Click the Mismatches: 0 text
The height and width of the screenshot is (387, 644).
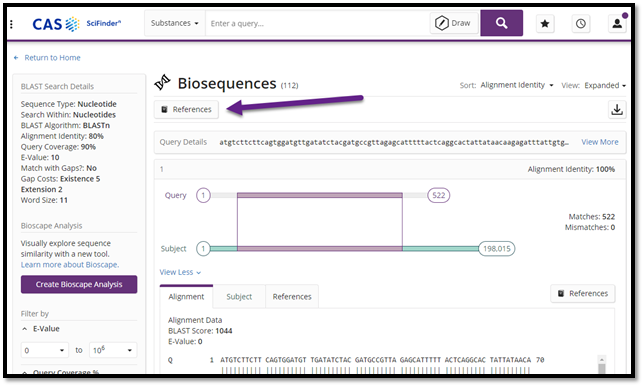tap(590, 227)
